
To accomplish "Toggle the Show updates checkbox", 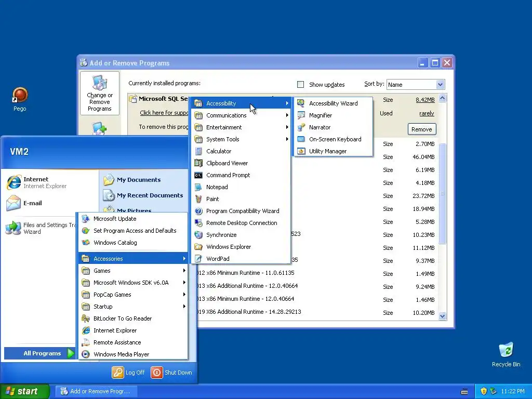I will 301,85.
